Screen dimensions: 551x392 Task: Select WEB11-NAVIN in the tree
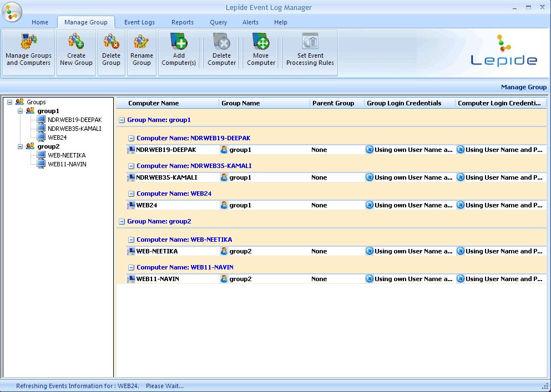pyautogui.click(x=67, y=164)
